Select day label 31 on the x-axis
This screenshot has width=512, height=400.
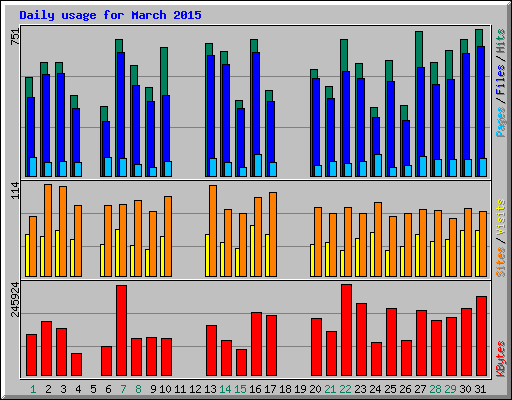pyautogui.click(x=480, y=389)
